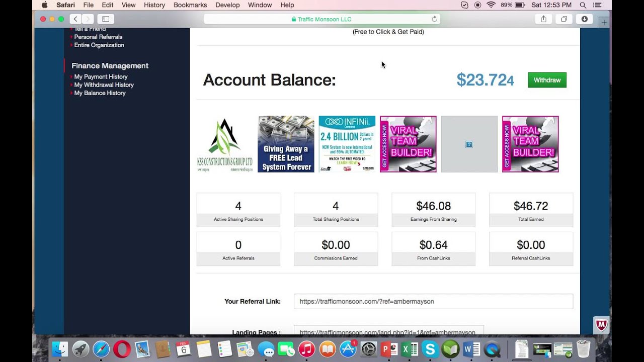Image resolution: width=644 pixels, height=362 pixels.
Task: Click the McAfee badge on the page
Action: [602, 325]
